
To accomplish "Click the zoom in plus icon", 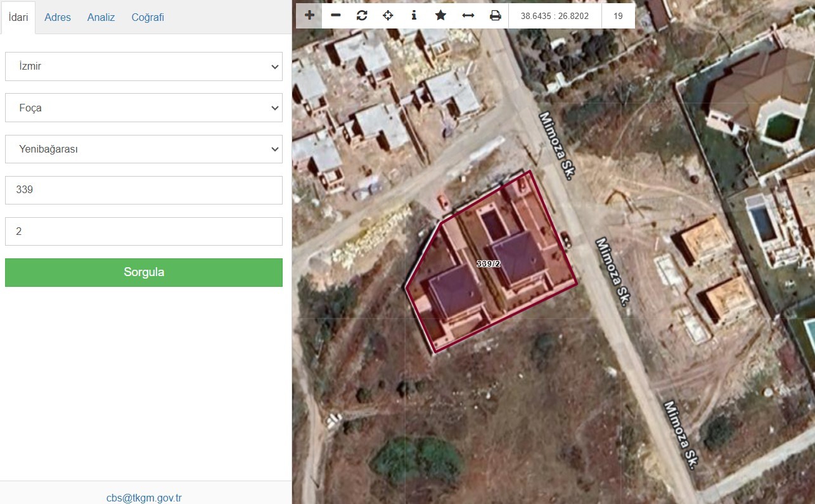I will pos(309,15).
